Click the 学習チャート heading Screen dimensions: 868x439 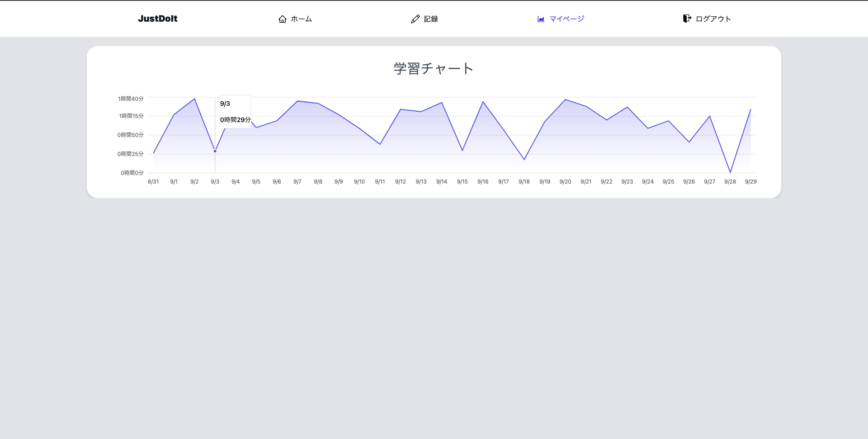click(434, 69)
